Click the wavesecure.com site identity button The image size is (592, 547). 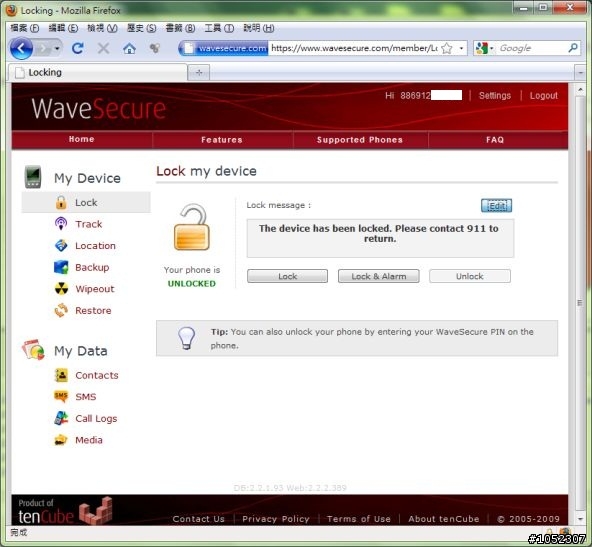[x=225, y=48]
